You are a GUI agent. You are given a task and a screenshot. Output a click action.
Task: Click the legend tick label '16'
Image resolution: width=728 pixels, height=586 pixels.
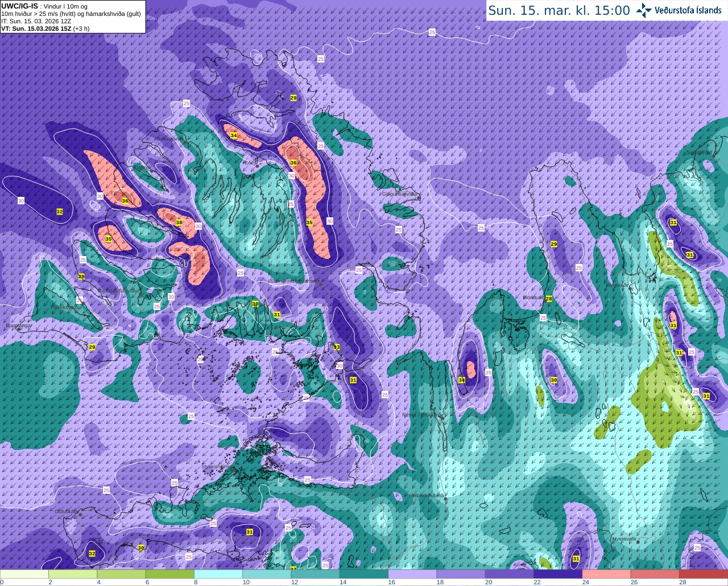coord(391,582)
